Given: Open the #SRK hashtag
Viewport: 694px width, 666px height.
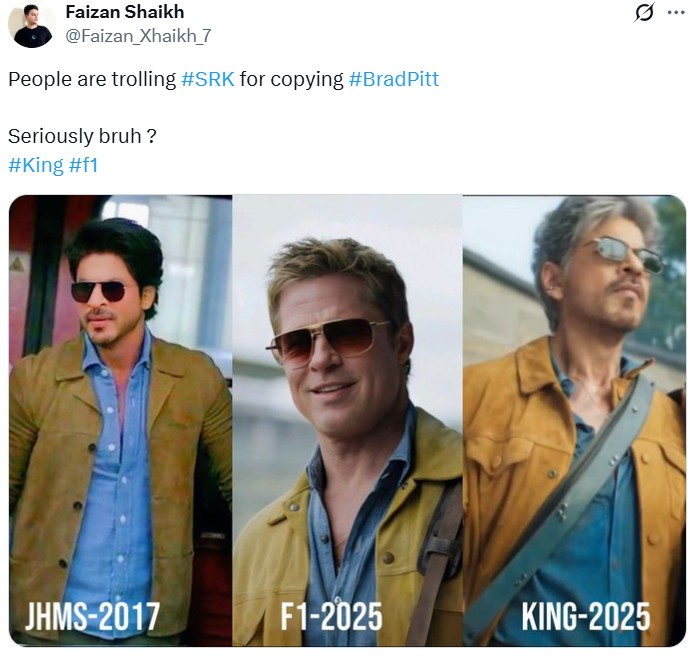Looking at the screenshot, I should [x=208, y=79].
